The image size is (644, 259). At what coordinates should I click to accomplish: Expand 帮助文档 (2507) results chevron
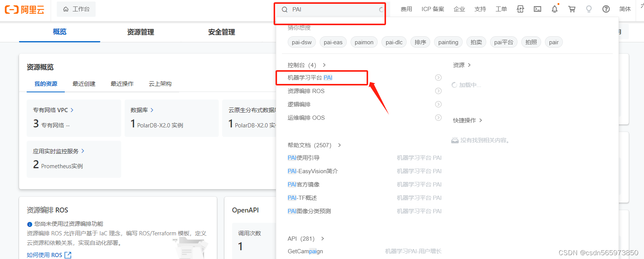click(x=340, y=145)
